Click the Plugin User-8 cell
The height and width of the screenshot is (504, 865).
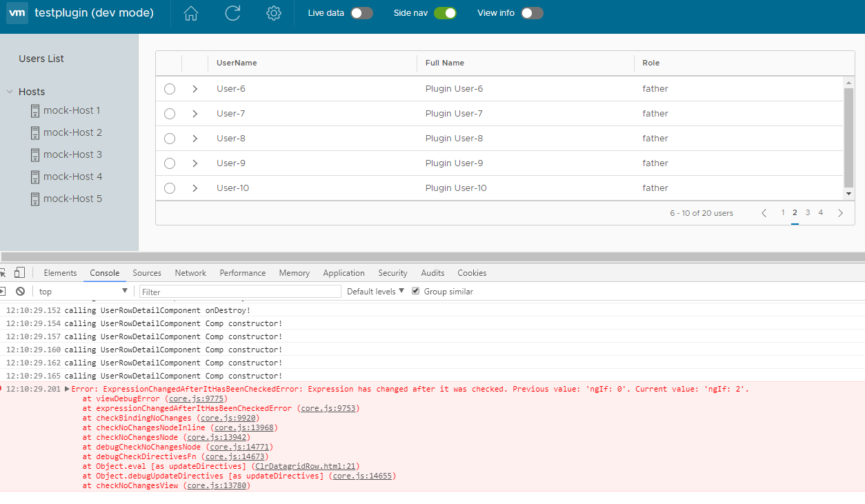[x=454, y=139]
